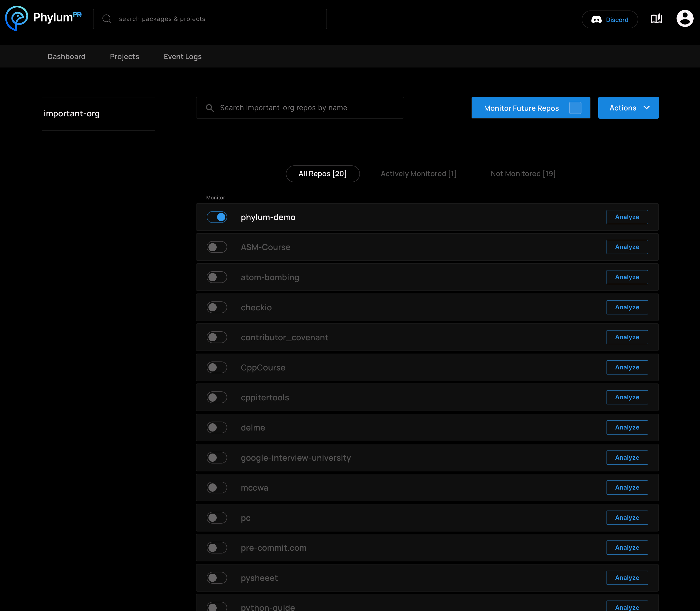The width and height of the screenshot is (700, 611).
Task: Run Analyze on mccwa
Action: [x=627, y=488]
